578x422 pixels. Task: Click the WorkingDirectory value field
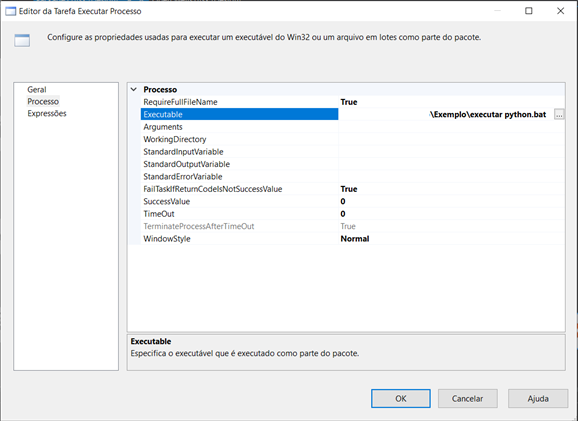point(452,139)
